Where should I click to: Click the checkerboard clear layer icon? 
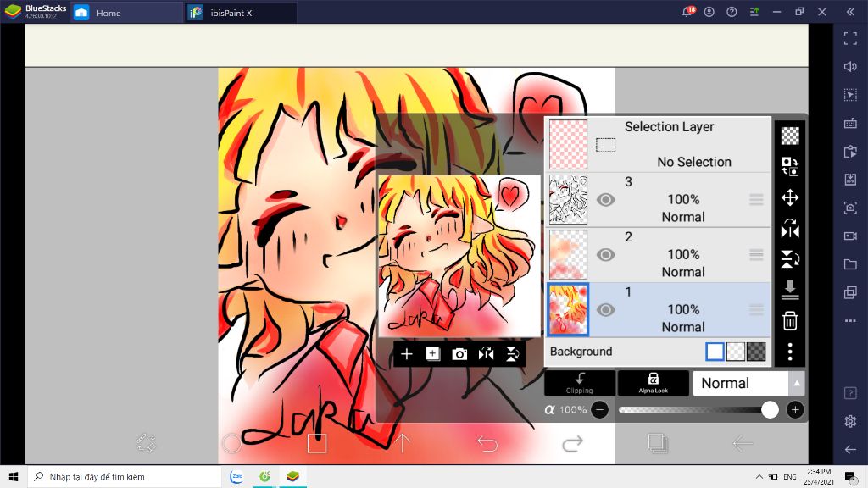click(790, 136)
